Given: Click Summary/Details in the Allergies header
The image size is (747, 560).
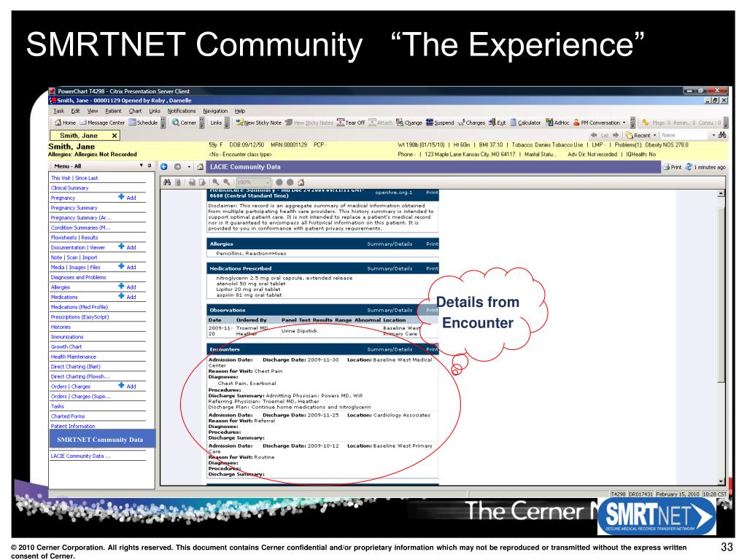Looking at the screenshot, I should pyautogui.click(x=390, y=244).
